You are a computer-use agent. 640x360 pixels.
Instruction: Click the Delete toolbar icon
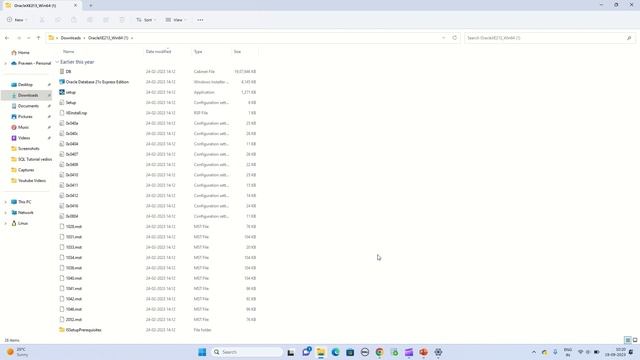click(x=122, y=20)
